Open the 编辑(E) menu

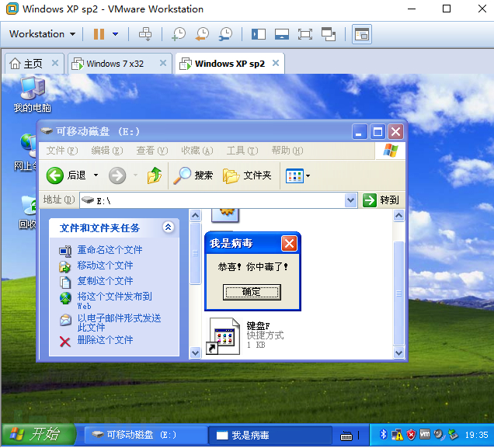[107, 151]
